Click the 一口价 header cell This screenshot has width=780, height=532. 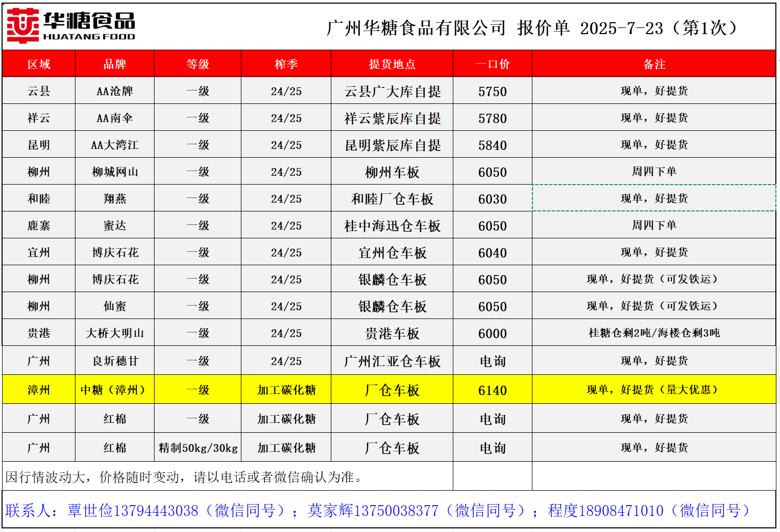492,64
